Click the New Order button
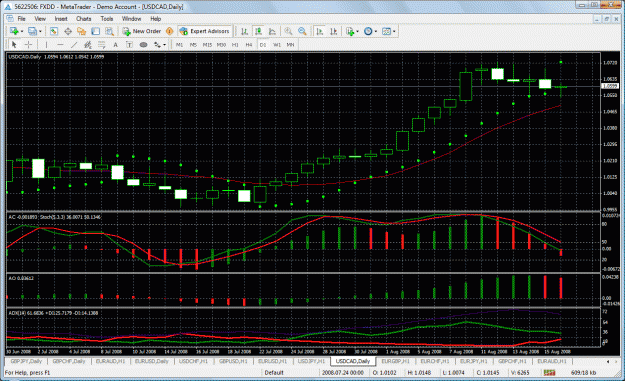 (142, 31)
